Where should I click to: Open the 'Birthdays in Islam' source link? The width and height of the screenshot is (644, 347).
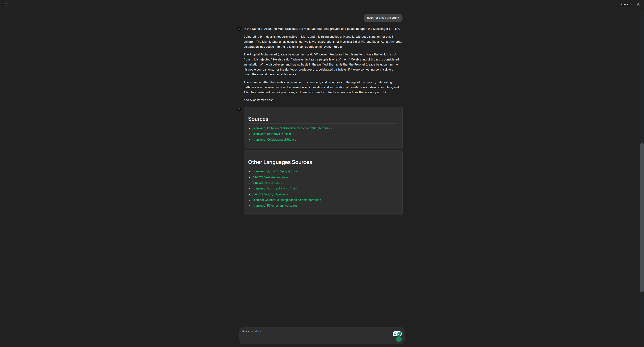coord(271,134)
